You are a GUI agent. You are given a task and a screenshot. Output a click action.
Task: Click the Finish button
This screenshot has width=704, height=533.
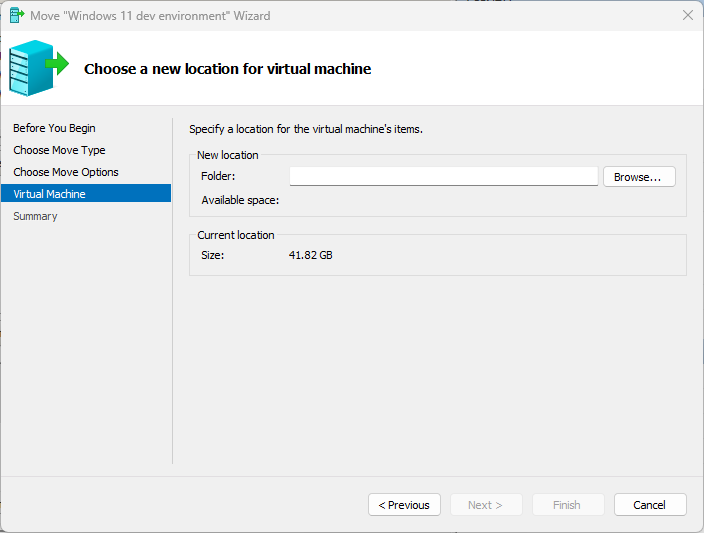coord(567,505)
